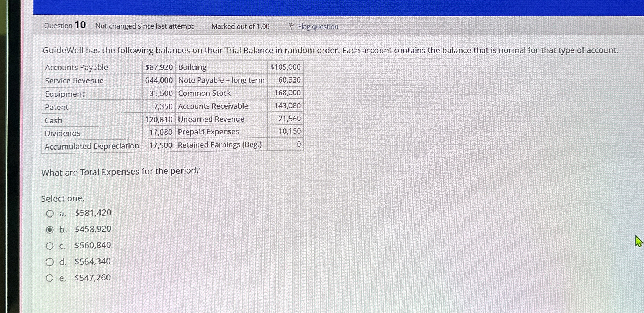Choose option c. $560,840
The height and width of the screenshot is (313, 644).
pyautogui.click(x=50, y=246)
